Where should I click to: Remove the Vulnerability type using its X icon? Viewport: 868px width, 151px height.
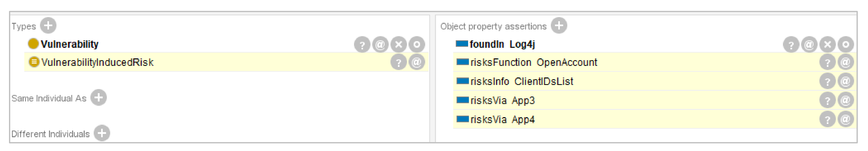pos(399,44)
